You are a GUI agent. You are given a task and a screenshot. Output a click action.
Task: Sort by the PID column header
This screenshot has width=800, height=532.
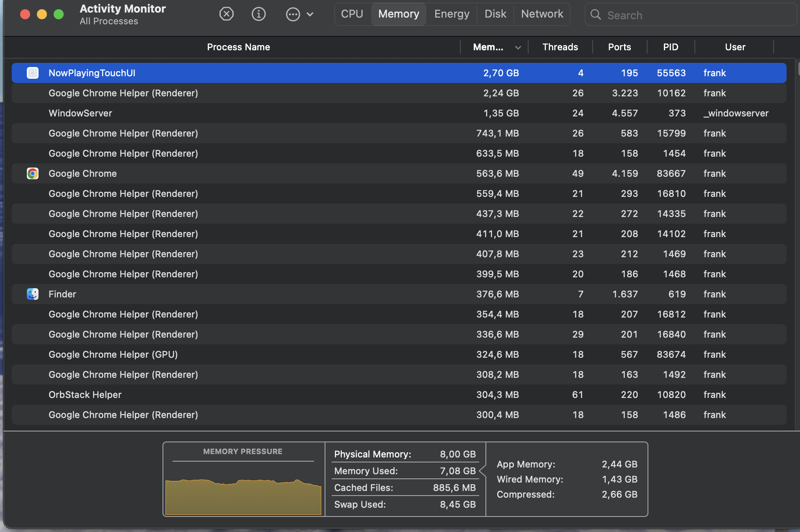670,47
